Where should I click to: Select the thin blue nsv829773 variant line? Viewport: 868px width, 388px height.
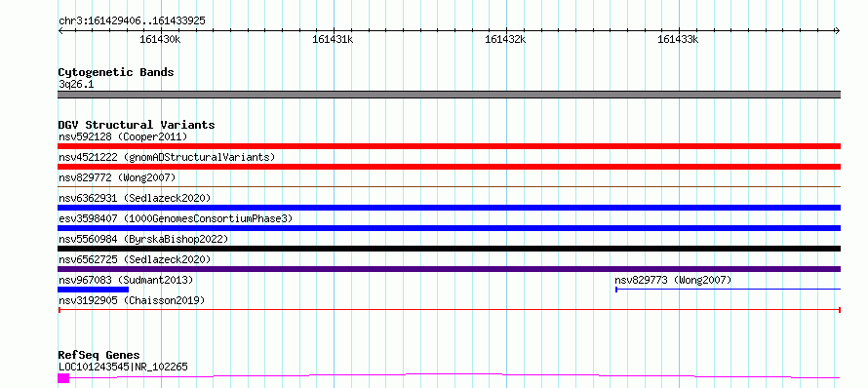728,289
